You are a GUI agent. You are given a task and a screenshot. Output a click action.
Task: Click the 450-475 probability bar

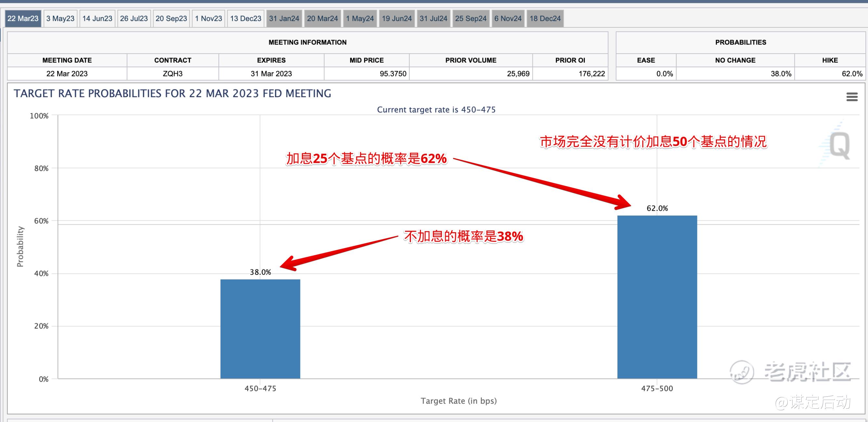point(260,329)
